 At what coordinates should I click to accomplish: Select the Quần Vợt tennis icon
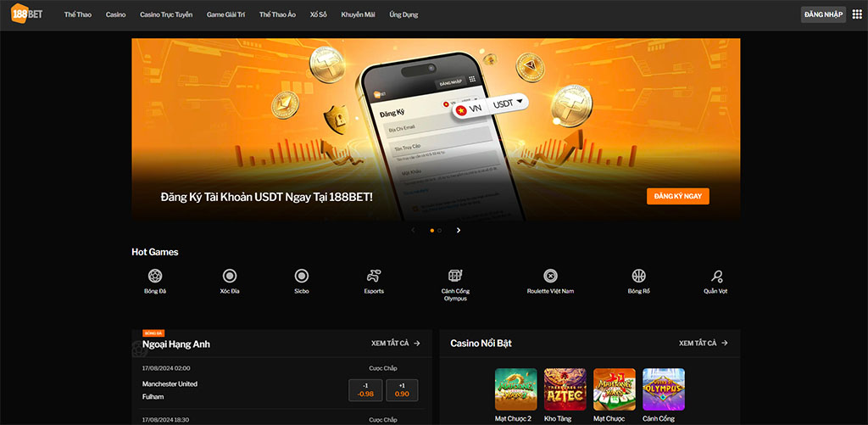click(717, 276)
